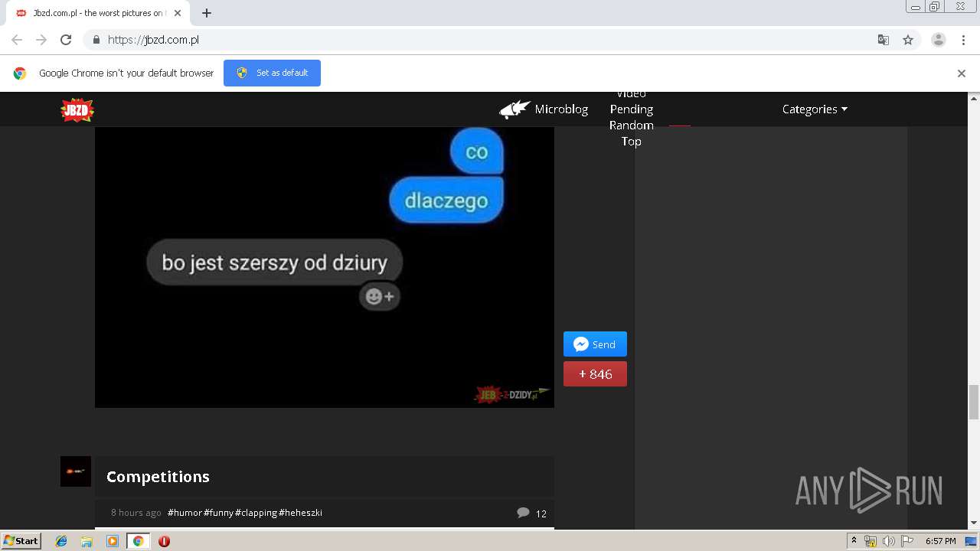Dismiss the default browser notification bar

click(x=962, y=73)
